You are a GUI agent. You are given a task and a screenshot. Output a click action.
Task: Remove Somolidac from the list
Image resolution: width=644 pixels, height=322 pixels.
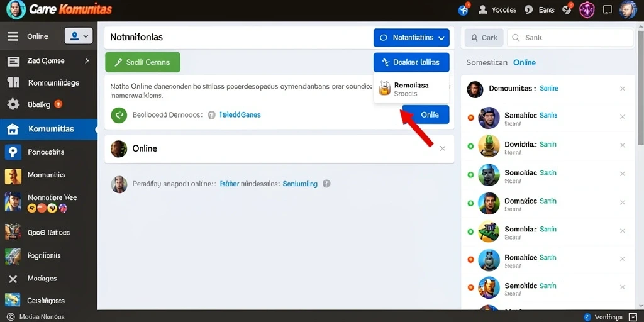(x=623, y=174)
